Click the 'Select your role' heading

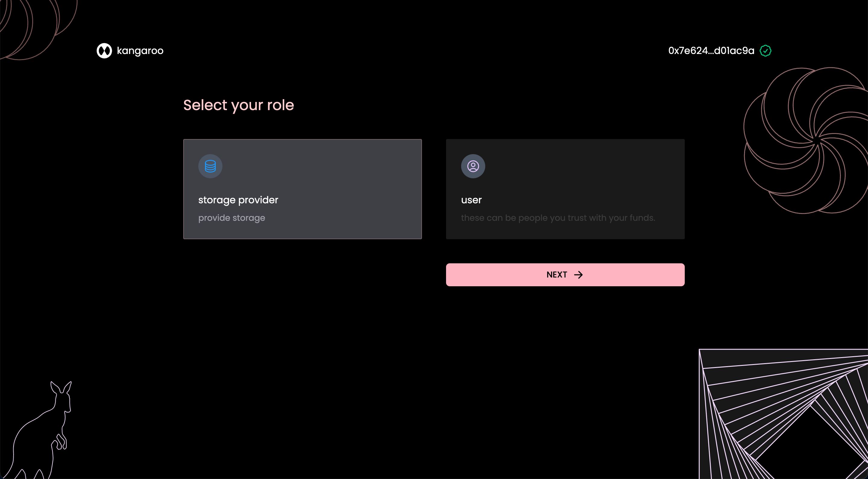(239, 105)
